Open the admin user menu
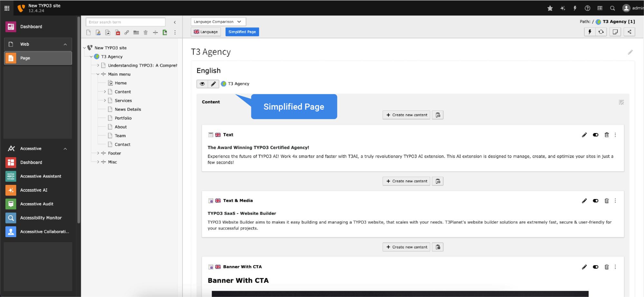This screenshot has width=644, height=297. click(633, 8)
